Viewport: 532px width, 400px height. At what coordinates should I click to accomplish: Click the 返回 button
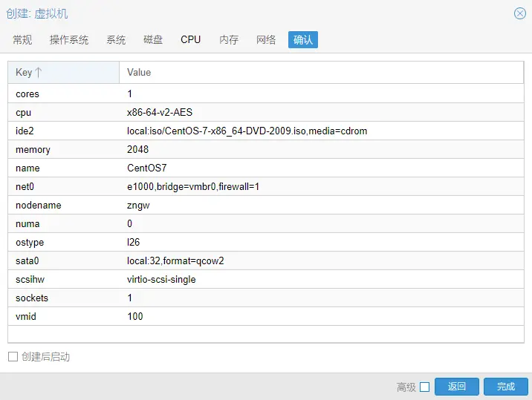457,387
